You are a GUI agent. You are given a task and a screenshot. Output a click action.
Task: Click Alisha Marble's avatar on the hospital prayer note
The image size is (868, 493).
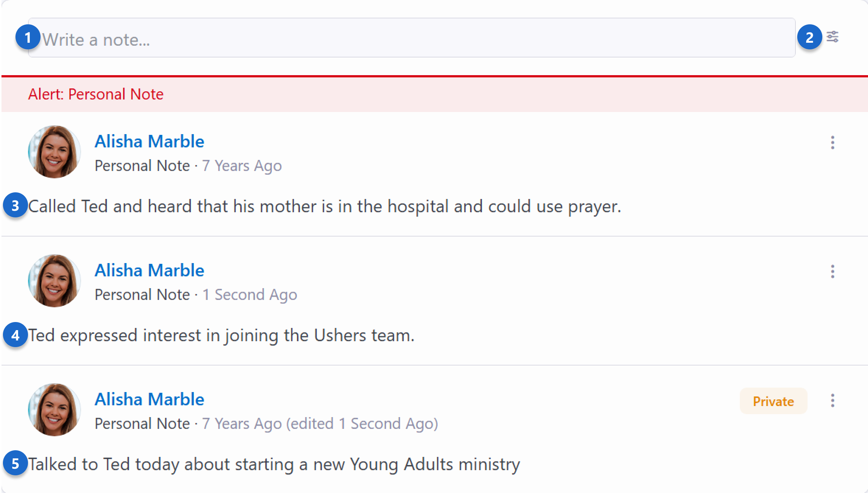(55, 151)
